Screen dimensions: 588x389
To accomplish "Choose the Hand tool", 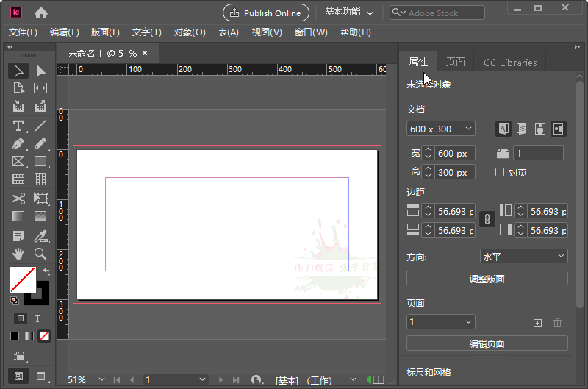I will click(18, 254).
